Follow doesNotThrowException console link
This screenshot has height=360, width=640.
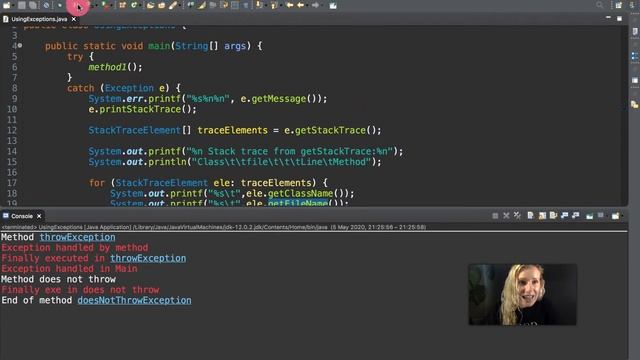134,300
